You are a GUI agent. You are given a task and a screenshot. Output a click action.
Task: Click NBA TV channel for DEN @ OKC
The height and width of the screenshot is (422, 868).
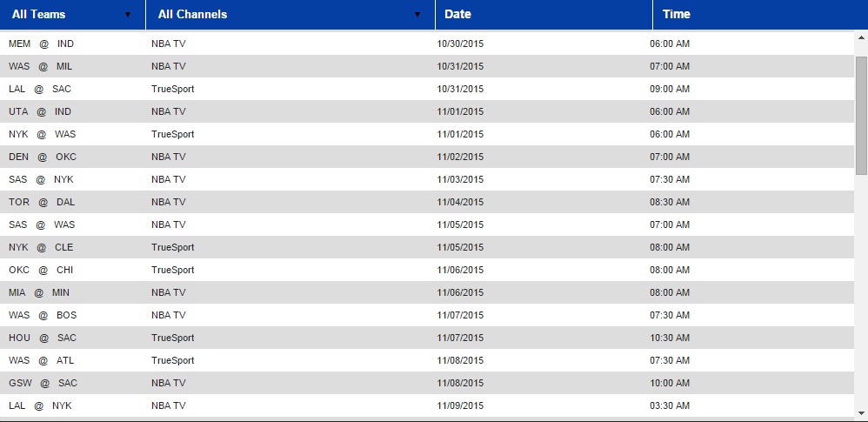168,157
